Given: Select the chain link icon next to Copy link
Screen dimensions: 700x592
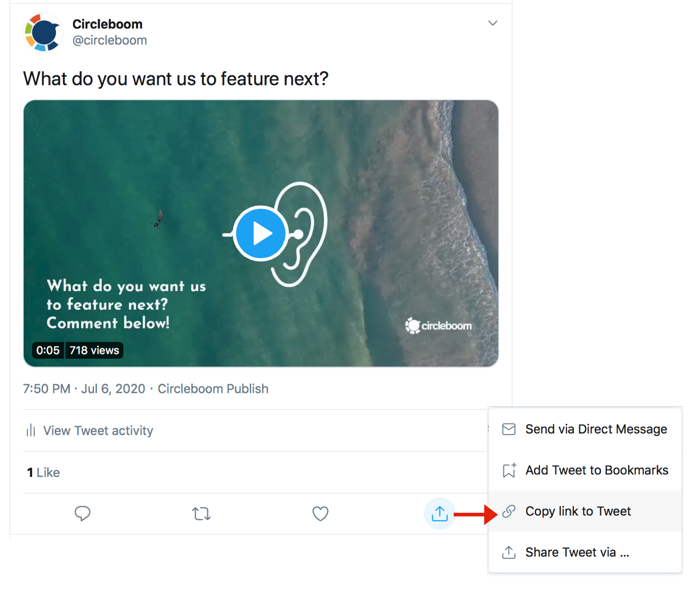Looking at the screenshot, I should [x=509, y=511].
